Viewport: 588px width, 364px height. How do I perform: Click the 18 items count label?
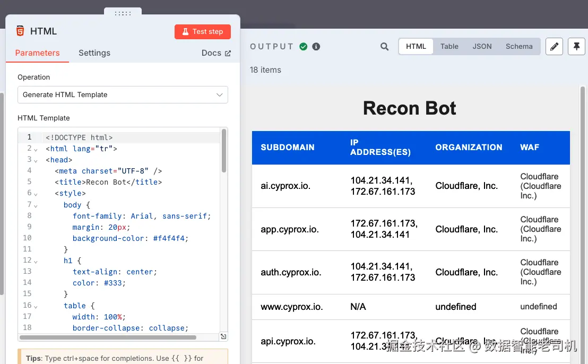tap(265, 70)
